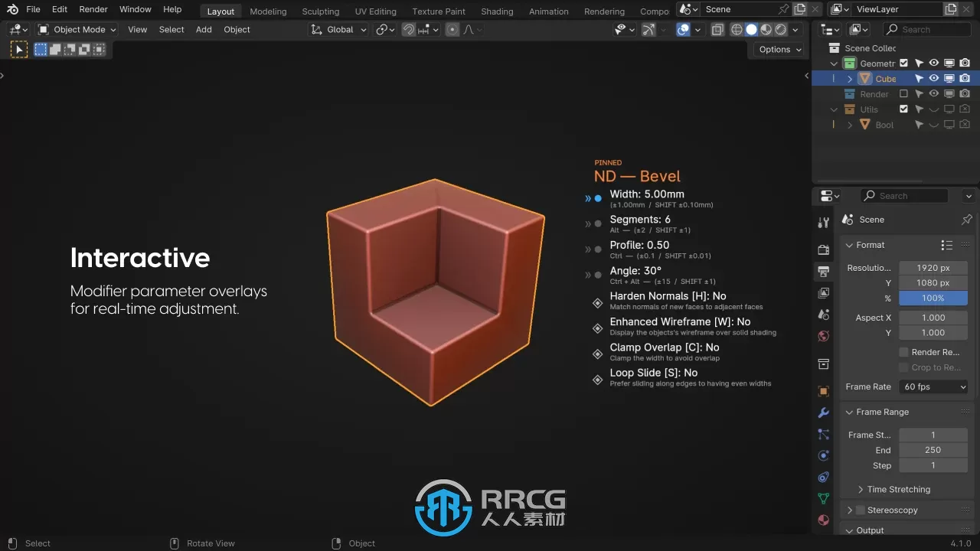Viewport: 980px width, 551px height.
Task: Open the Modifiers properties tab wrench icon
Action: (824, 412)
